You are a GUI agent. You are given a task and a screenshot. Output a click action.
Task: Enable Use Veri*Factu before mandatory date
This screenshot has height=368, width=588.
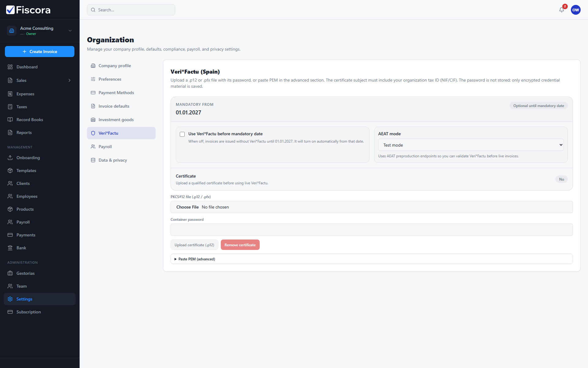182,134
